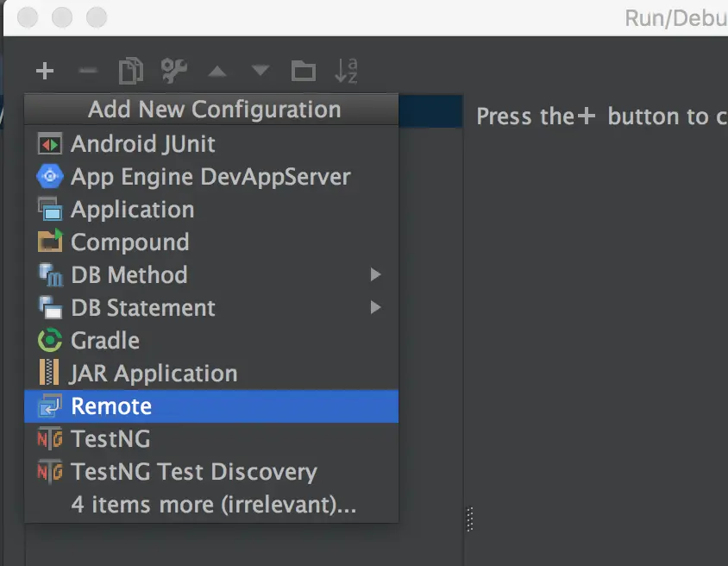Choose the highlighted Remote configuration
Image resolution: width=728 pixels, height=566 pixels.
point(211,406)
